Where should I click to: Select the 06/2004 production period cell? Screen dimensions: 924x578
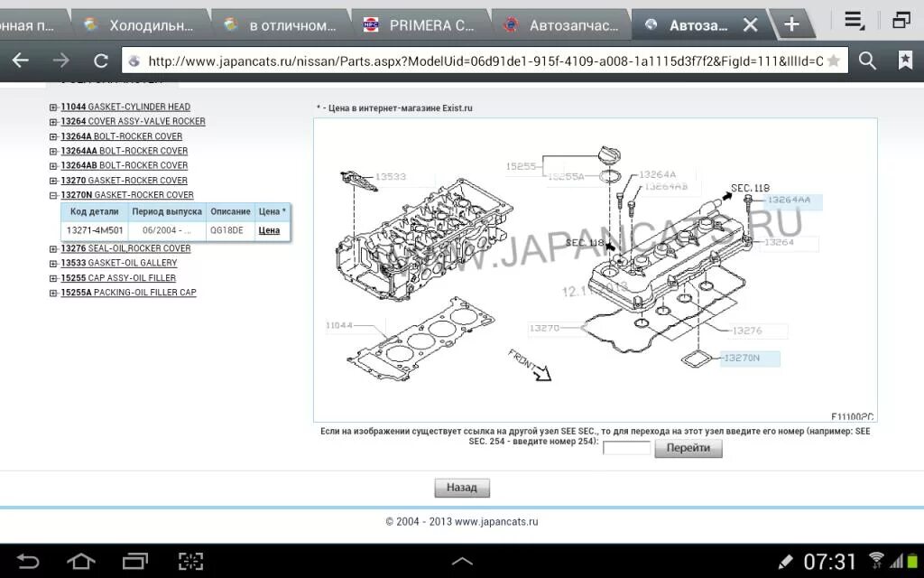(x=167, y=230)
